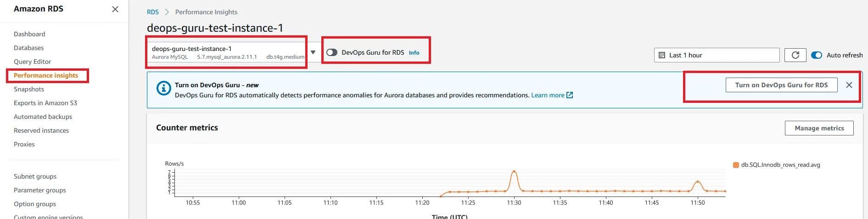Open Proxies in the sidebar

click(24, 144)
